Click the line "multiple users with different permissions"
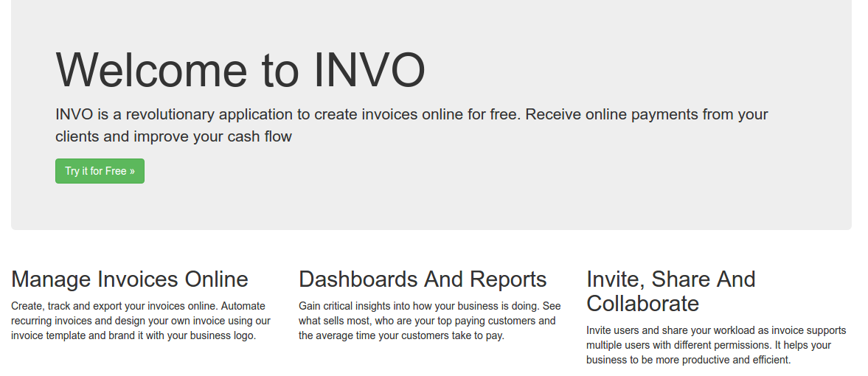The image size is (868, 376). 709,345
